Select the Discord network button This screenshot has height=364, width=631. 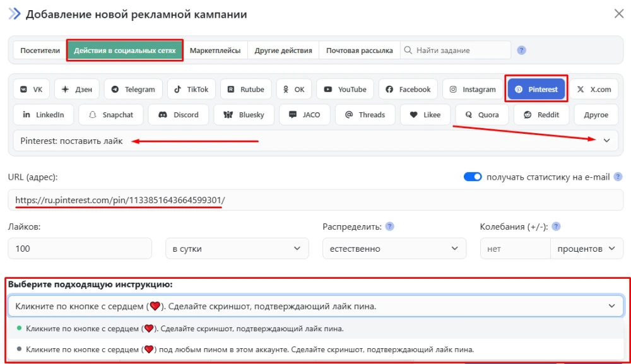[179, 115]
